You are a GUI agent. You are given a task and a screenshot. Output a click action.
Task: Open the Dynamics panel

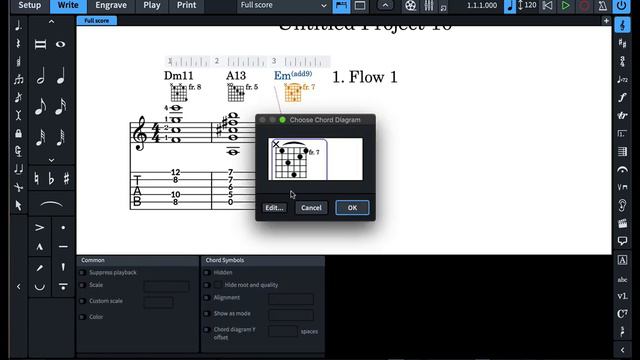(x=622, y=97)
